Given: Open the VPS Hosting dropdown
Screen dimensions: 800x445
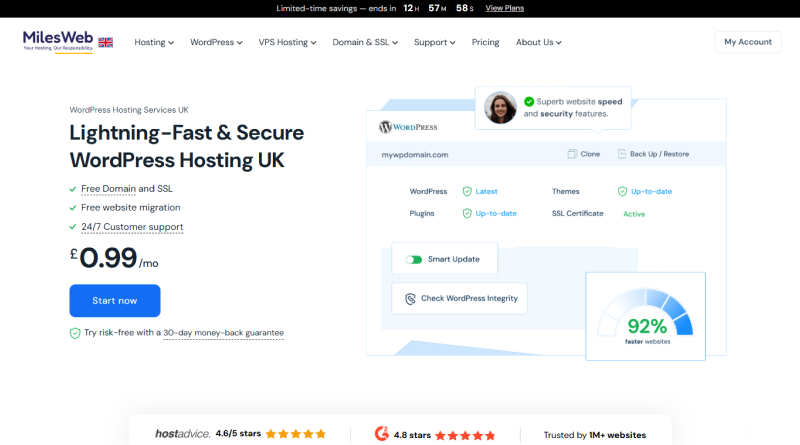Looking at the screenshot, I should tap(287, 42).
